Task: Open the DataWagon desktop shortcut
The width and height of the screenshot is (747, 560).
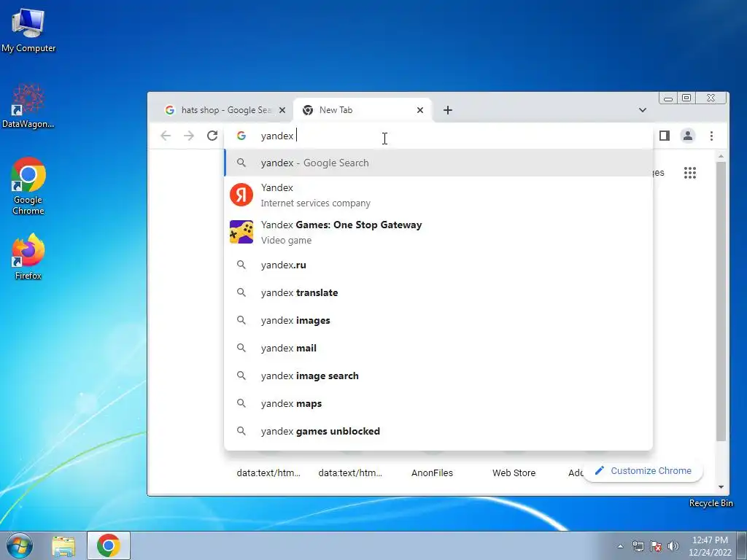Action: pyautogui.click(x=28, y=106)
